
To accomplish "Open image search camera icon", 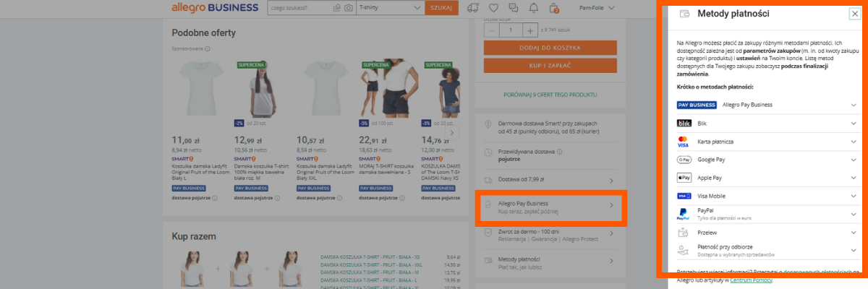I will 348,8.
